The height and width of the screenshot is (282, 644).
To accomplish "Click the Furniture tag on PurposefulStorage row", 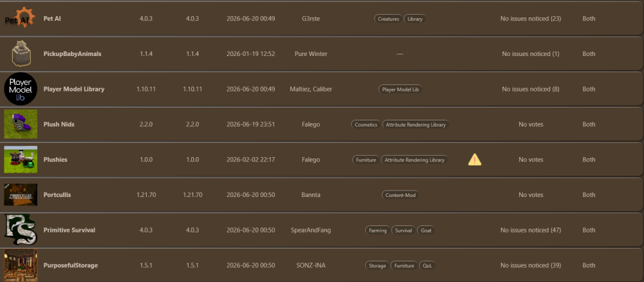I will (x=404, y=265).
